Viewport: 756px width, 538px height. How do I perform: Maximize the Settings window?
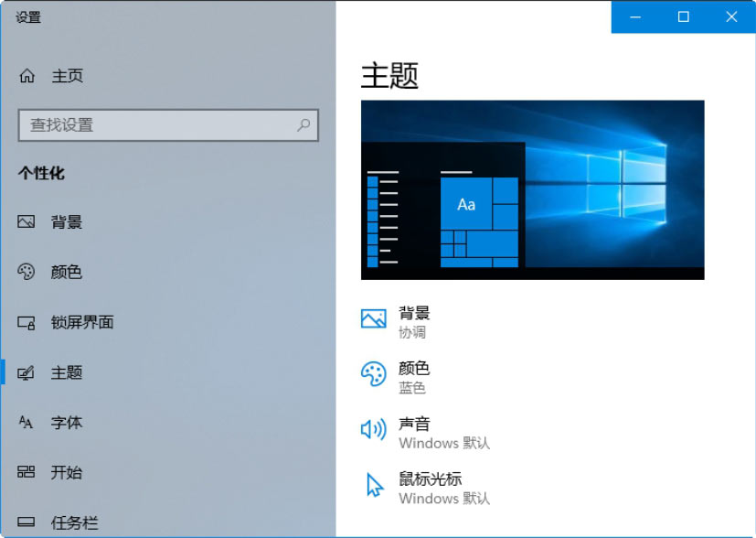[683, 16]
